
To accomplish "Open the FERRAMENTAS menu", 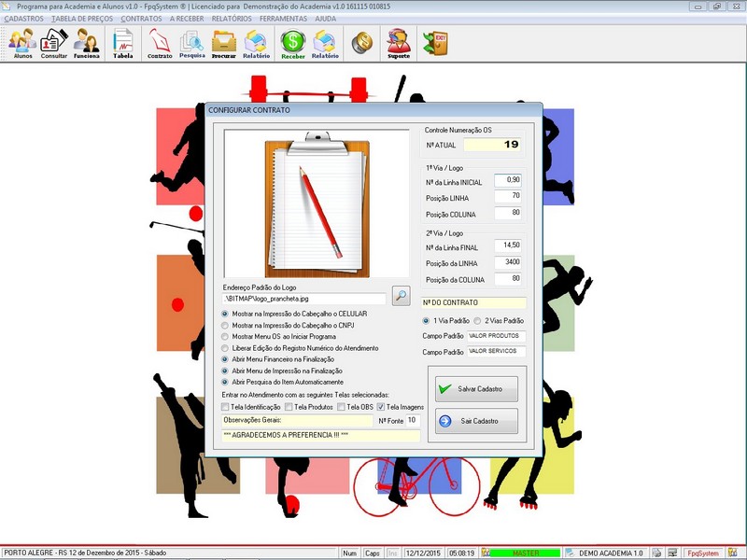I will (283, 19).
